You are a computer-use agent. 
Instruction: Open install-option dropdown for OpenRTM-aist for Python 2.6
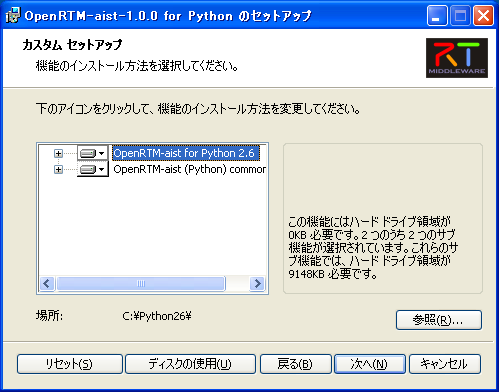pyautogui.click(x=93, y=153)
